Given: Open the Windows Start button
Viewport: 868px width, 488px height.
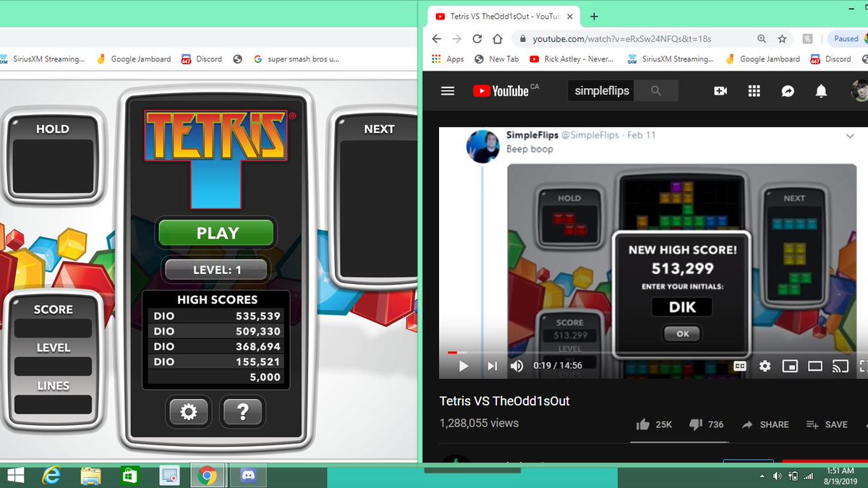Looking at the screenshot, I should tap(14, 476).
